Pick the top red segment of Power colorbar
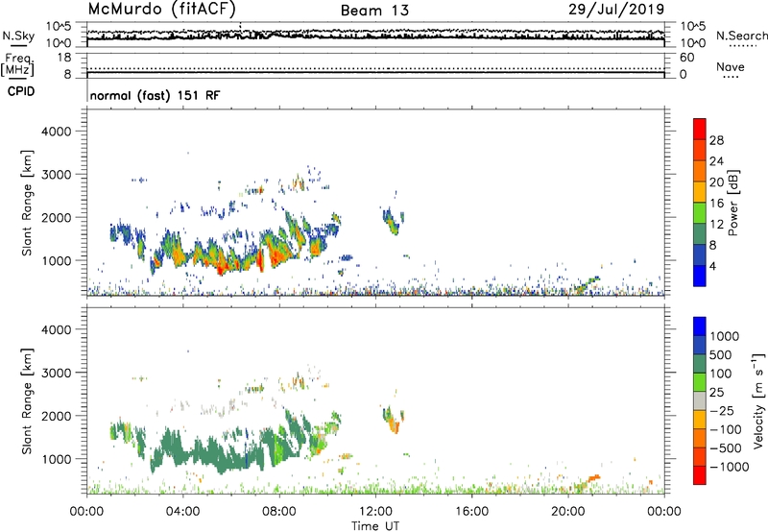Screen dimensions: 768x532 tap(700, 129)
